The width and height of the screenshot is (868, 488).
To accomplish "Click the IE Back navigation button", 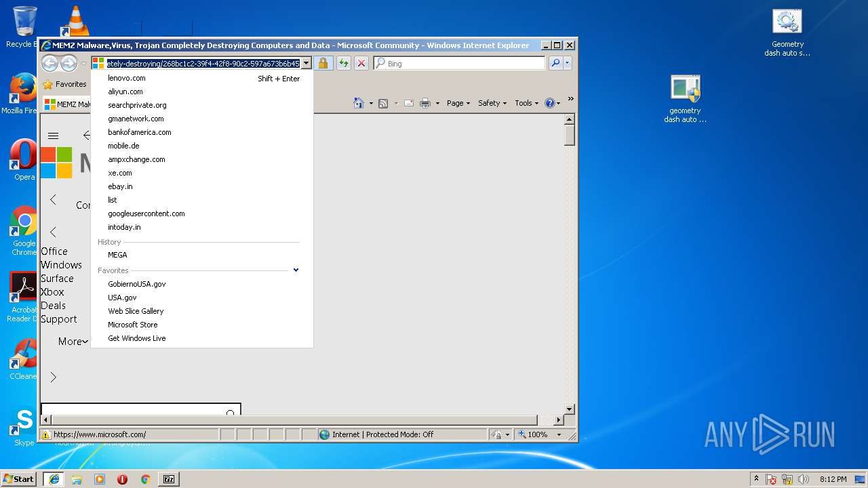I will [50, 63].
